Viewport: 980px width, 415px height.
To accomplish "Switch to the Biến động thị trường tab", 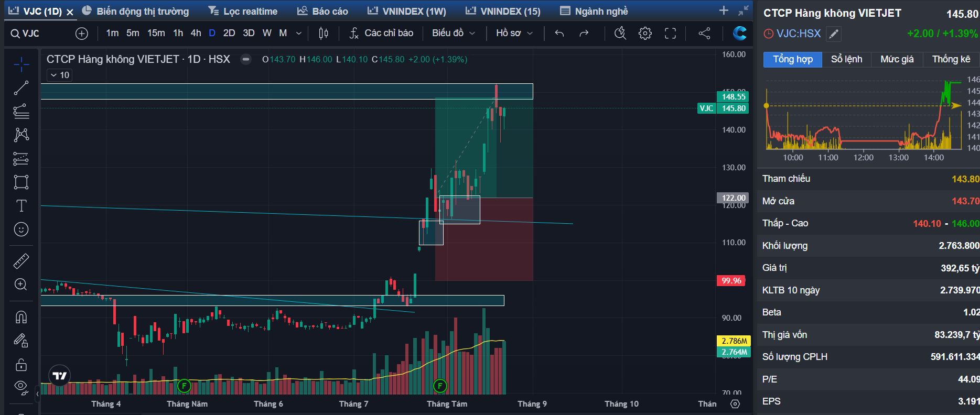I will [x=136, y=11].
